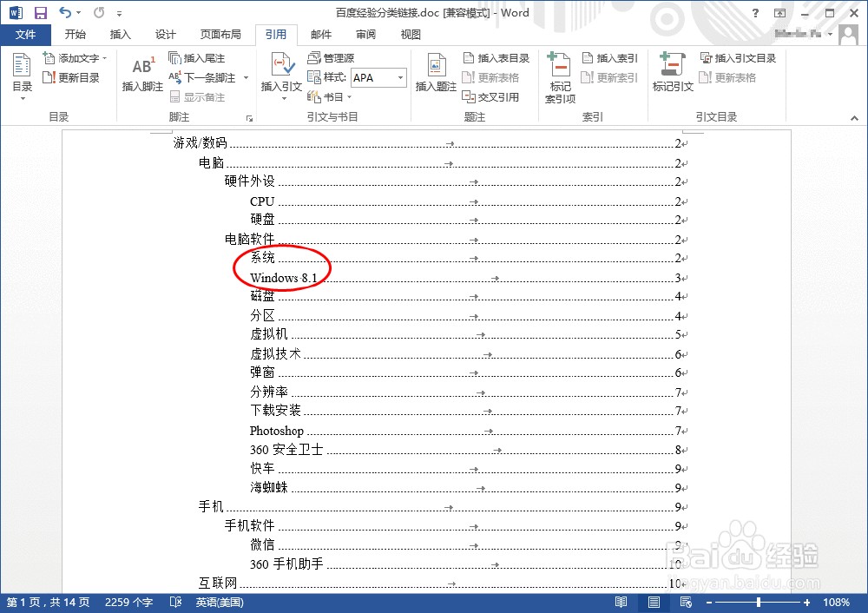Click zoom out minus button
Screen dimensions: 868x613
pyautogui.click(x=709, y=602)
